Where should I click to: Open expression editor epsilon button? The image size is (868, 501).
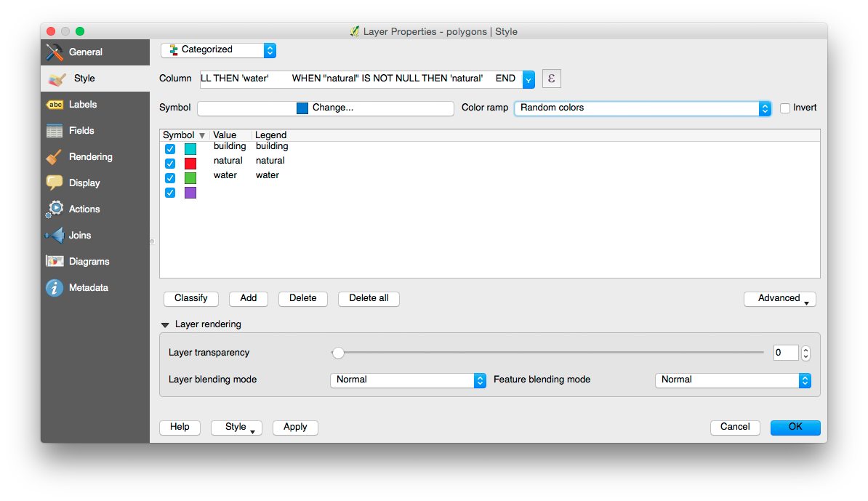[x=551, y=79]
